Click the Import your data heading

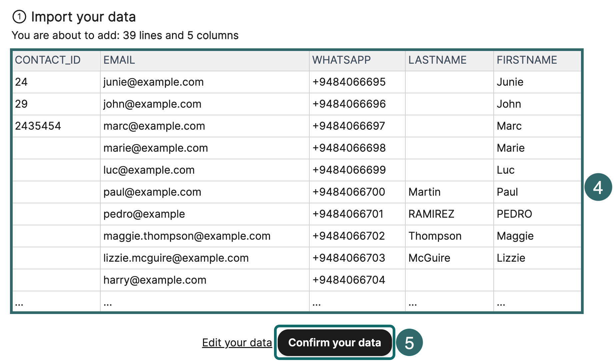(x=83, y=17)
